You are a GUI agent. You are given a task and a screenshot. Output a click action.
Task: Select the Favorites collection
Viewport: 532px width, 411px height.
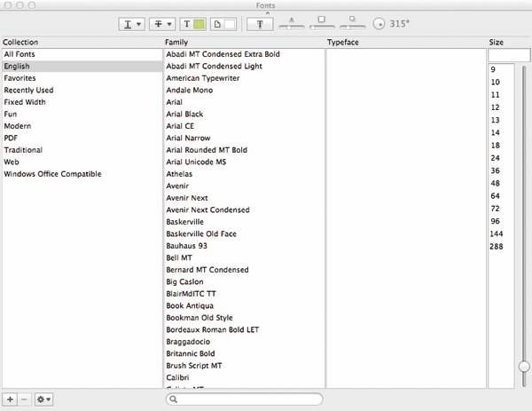point(21,78)
